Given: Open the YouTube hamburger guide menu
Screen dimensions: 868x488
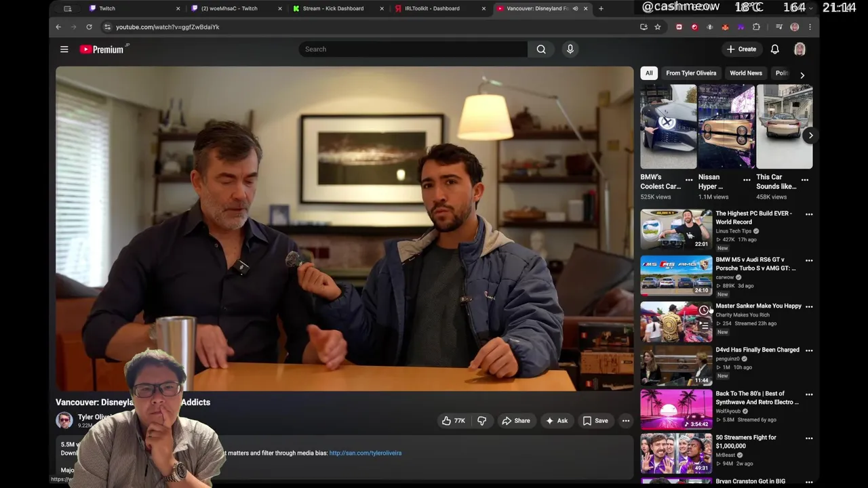Looking at the screenshot, I should click(x=64, y=49).
